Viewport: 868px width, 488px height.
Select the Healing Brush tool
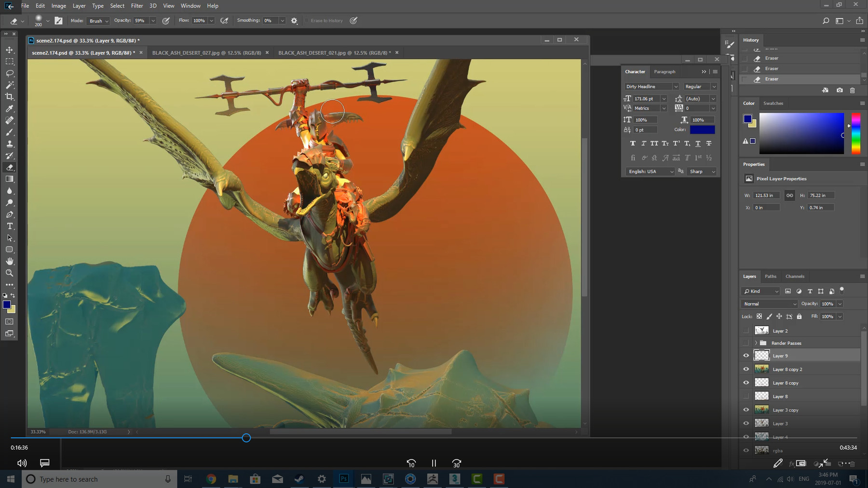click(10, 120)
